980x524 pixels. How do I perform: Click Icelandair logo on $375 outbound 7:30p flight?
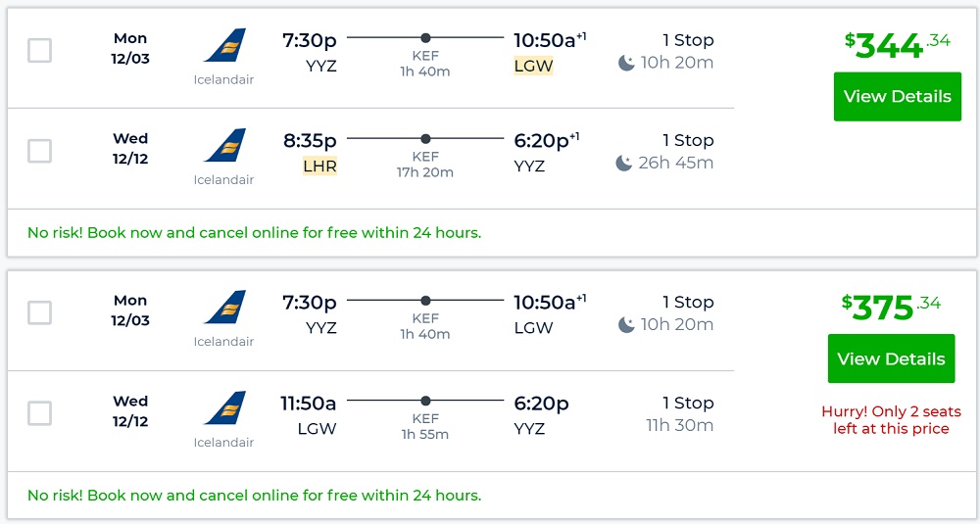point(224,308)
